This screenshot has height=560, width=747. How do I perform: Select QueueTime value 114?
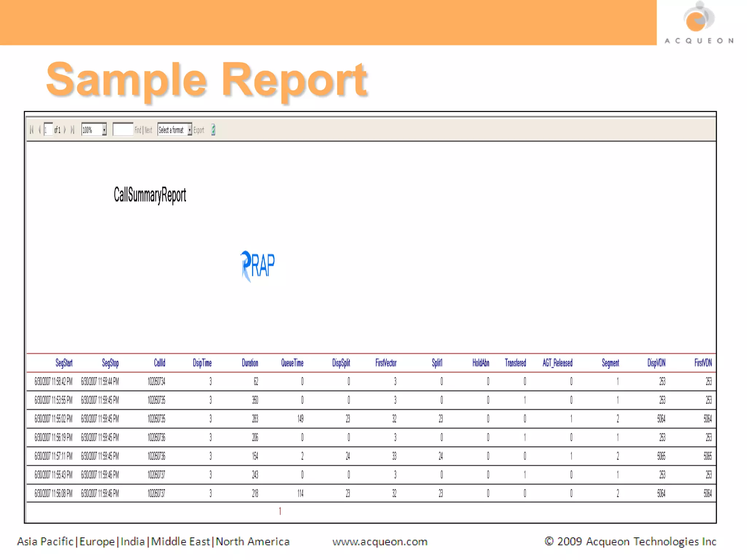coord(300,494)
